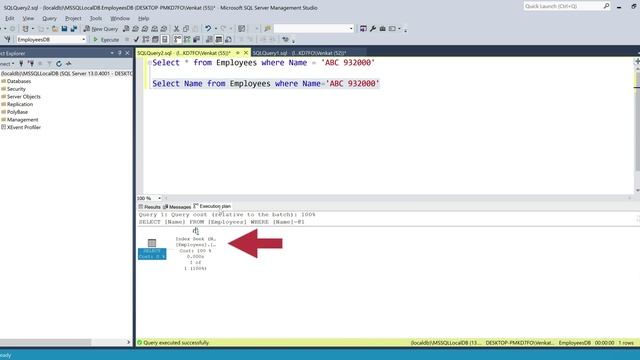Toggle Include Live Query Statistics icon
Screen dimensions: 640x360
(x=187, y=40)
